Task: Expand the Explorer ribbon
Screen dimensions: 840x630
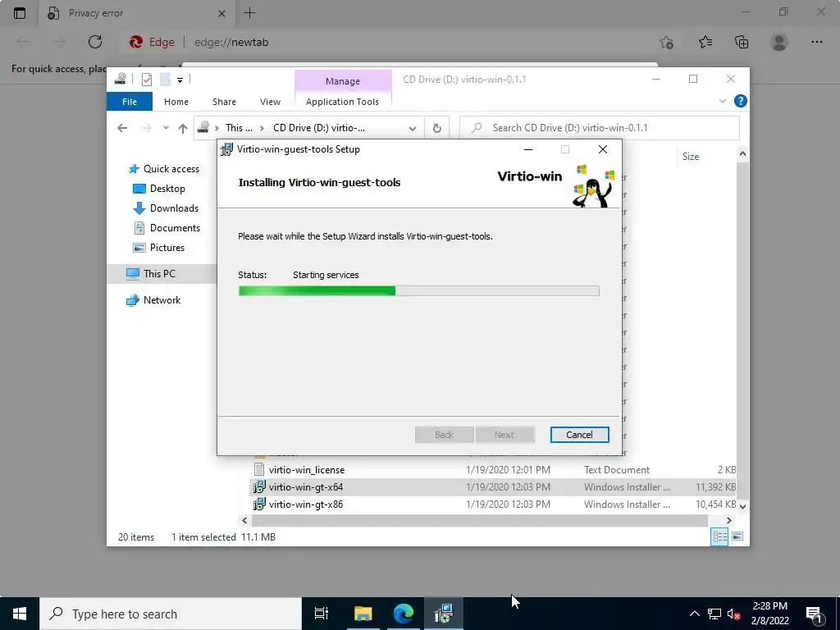Action: click(x=722, y=101)
